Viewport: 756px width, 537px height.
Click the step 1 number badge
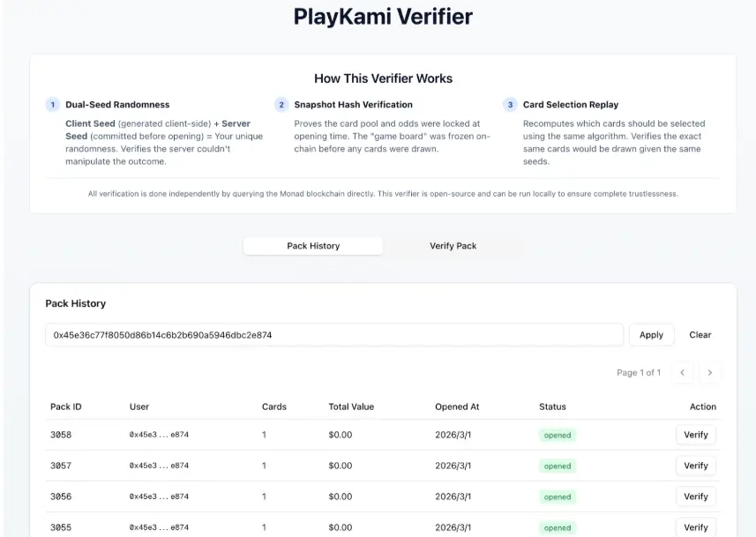pyautogui.click(x=53, y=104)
